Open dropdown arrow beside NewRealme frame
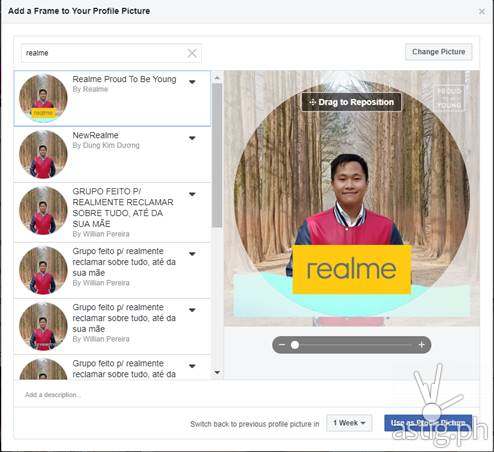The height and width of the screenshot is (452, 494). coord(192,138)
